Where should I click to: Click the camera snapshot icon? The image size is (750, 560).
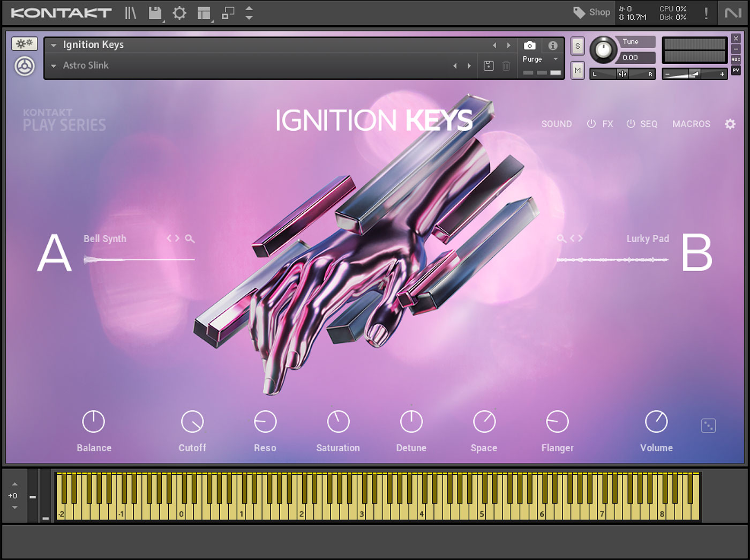(529, 46)
